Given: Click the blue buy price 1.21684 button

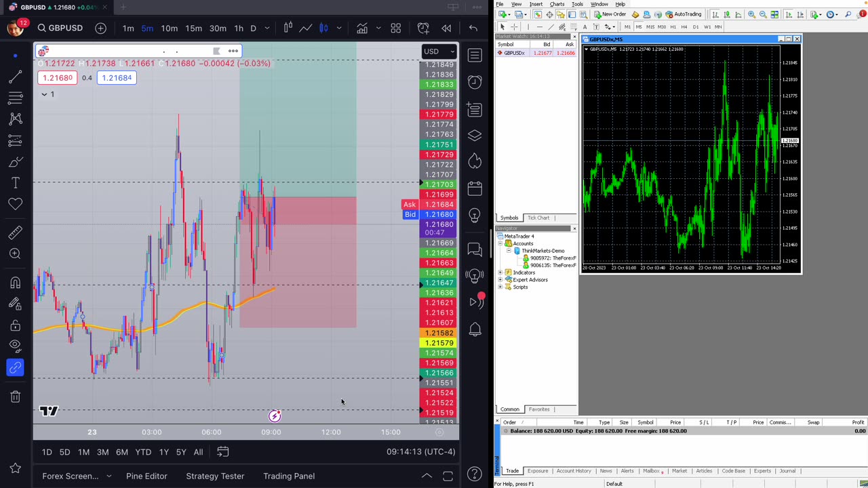Looking at the screenshot, I should click(x=117, y=78).
